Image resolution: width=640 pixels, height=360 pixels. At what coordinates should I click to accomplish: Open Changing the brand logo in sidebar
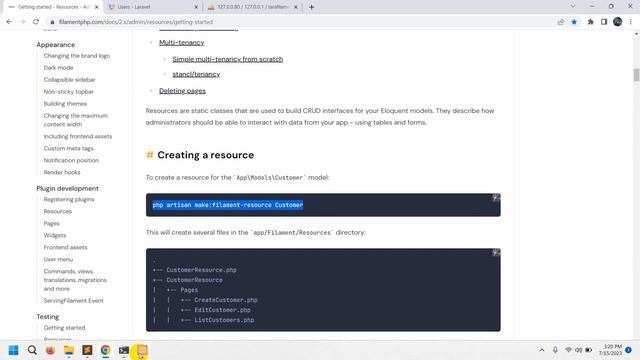pyautogui.click(x=77, y=56)
